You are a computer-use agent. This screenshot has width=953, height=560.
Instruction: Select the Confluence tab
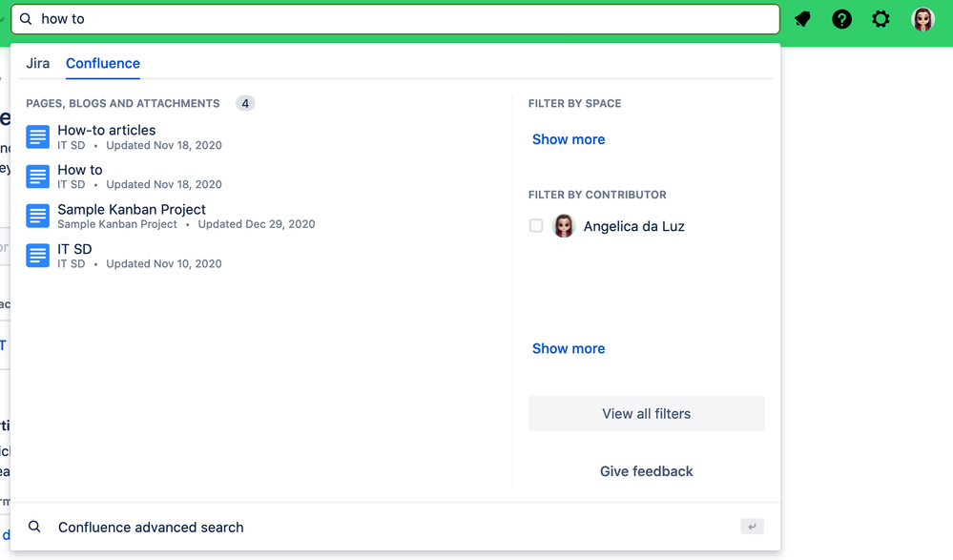(103, 63)
